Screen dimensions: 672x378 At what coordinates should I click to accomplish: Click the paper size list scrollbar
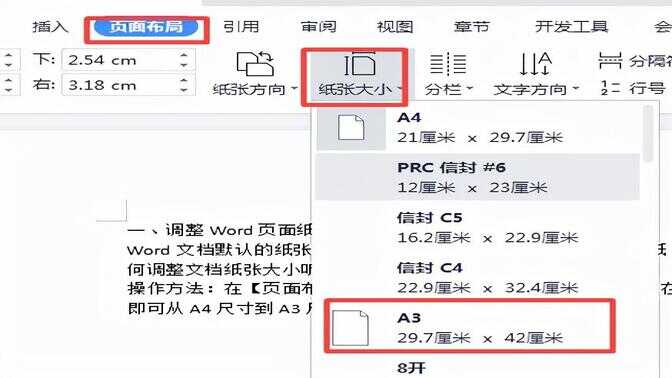pyautogui.click(x=648, y=134)
